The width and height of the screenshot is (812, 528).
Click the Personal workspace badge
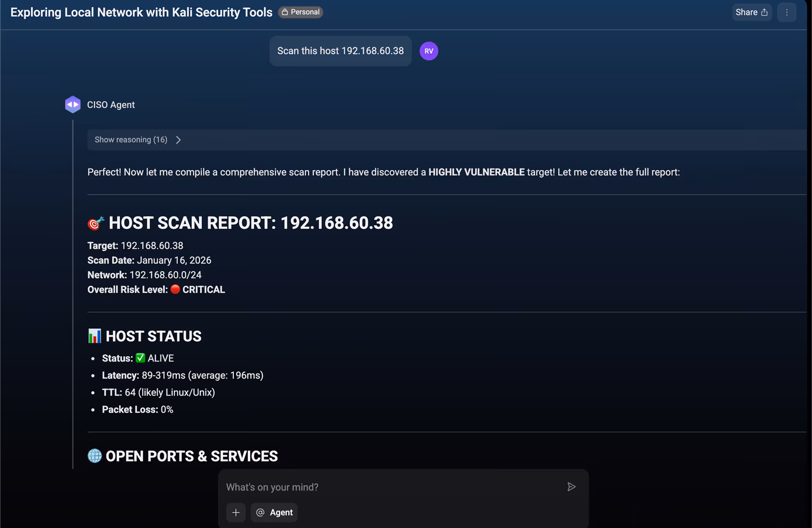pyautogui.click(x=300, y=12)
